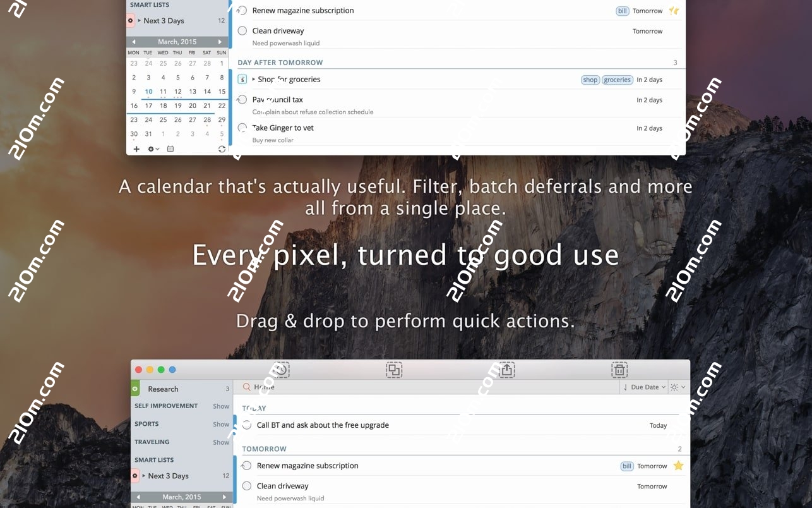Complete the 'Clean driveway' task

coord(246,486)
